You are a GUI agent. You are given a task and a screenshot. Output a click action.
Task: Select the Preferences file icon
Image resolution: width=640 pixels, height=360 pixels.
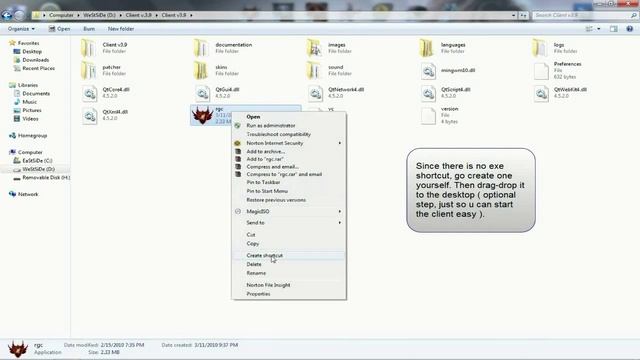541,71
